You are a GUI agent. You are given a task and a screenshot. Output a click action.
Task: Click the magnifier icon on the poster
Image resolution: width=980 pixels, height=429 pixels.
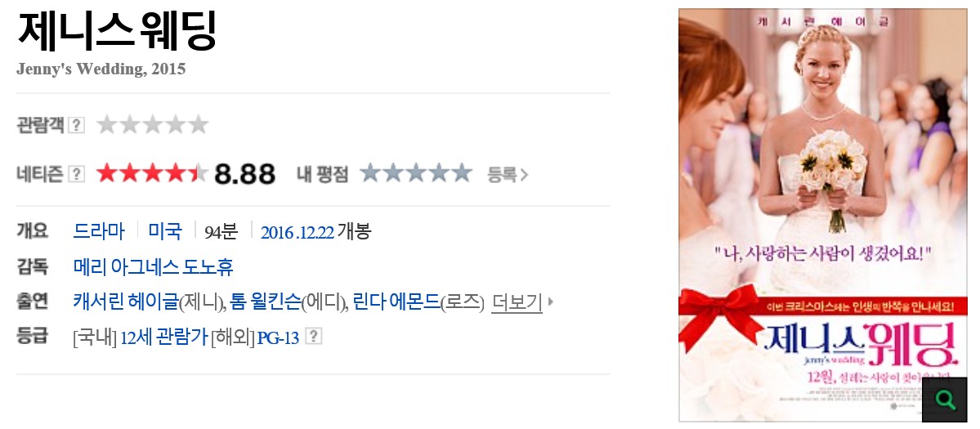point(944,399)
